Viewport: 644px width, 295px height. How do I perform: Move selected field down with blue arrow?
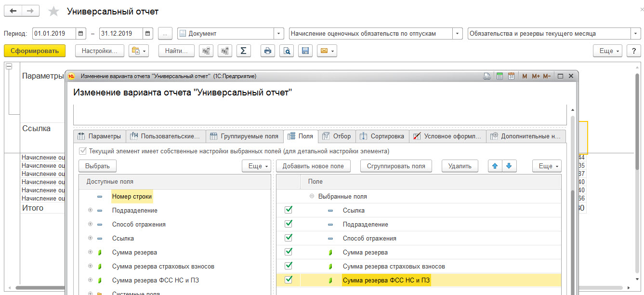pyautogui.click(x=509, y=166)
